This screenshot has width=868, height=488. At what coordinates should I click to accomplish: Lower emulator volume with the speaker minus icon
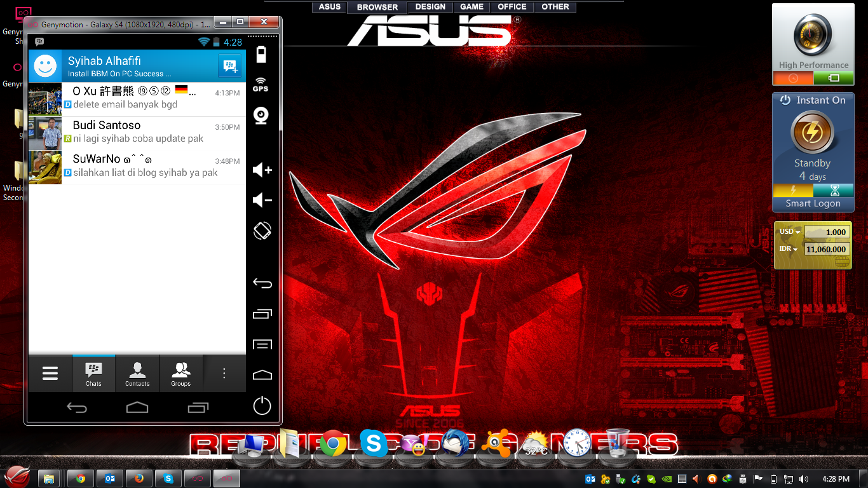[262, 200]
